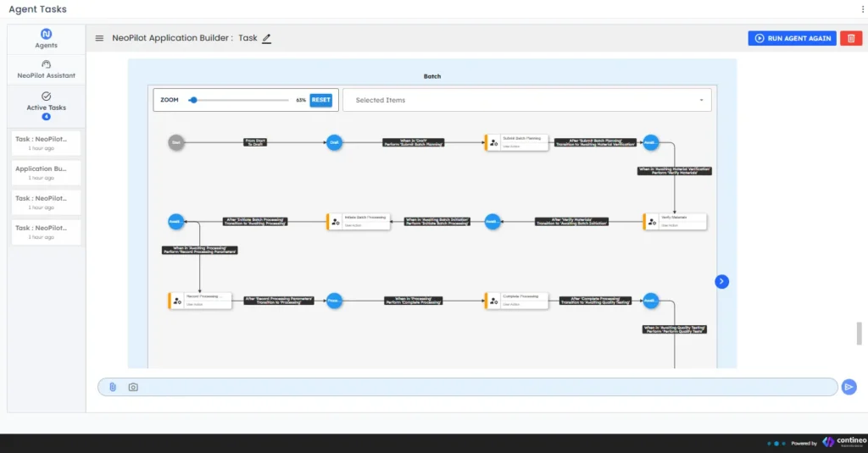Select the Record Processing ... action title
The width and height of the screenshot is (868, 453).
click(203, 296)
